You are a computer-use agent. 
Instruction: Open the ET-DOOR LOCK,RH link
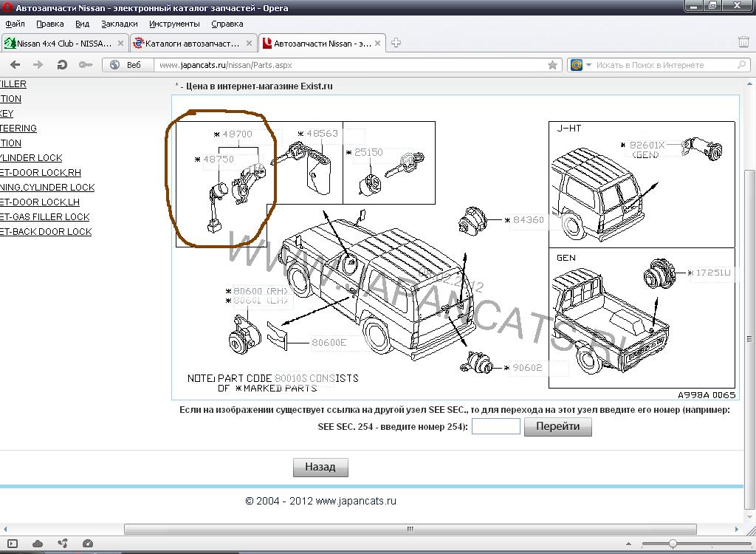pos(41,173)
